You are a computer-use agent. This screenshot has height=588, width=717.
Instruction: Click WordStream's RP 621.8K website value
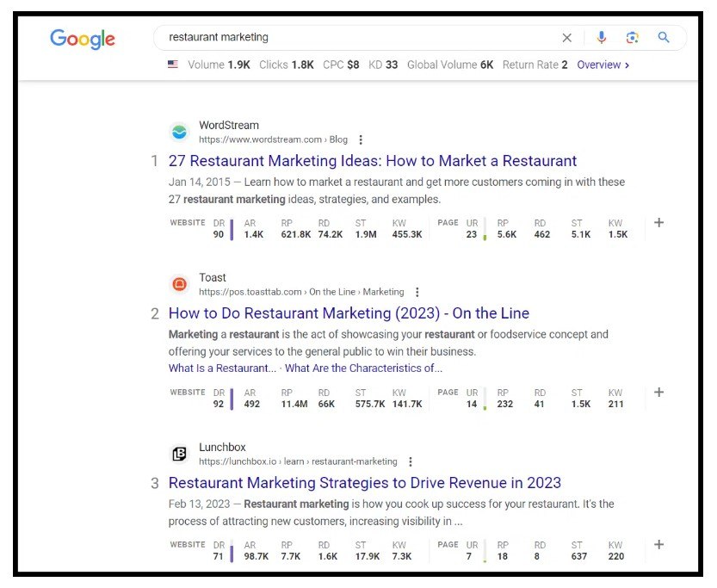tap(295, 234)
